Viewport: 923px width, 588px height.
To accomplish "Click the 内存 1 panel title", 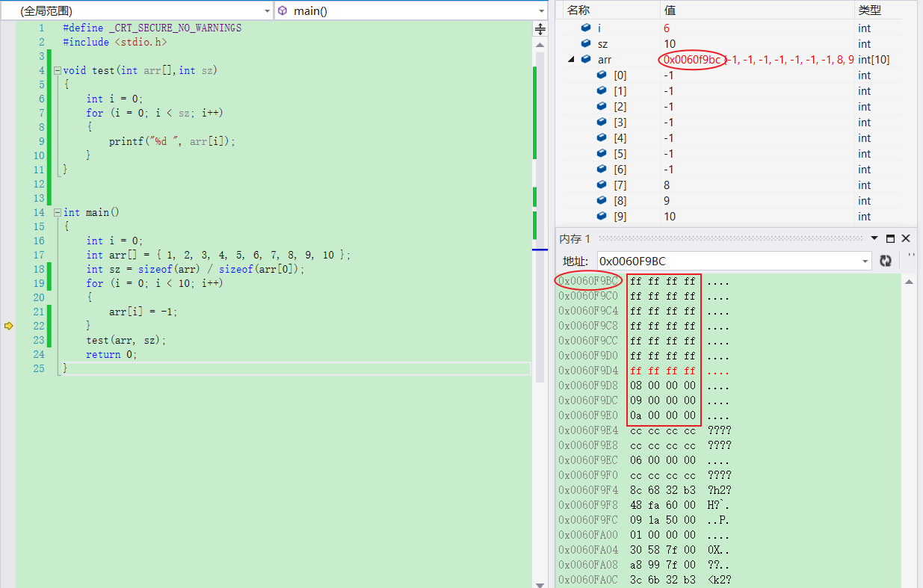I will (575, 238).
